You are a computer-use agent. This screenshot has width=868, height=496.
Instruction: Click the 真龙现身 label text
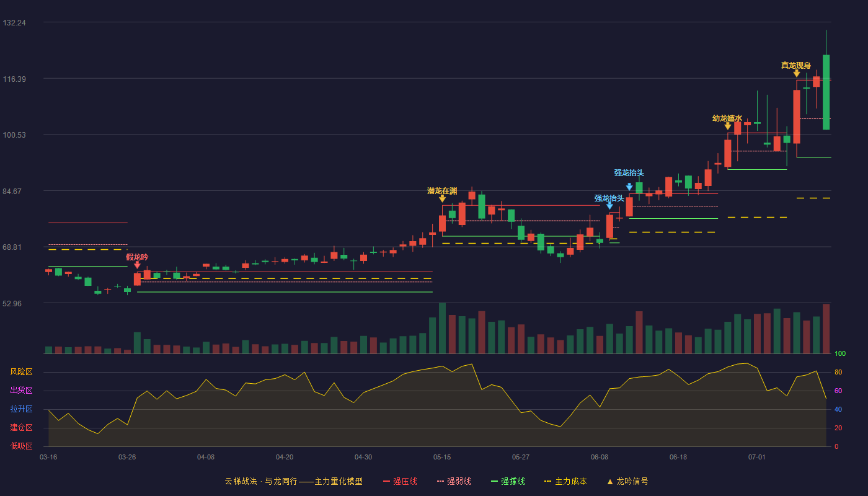[796, 65]
